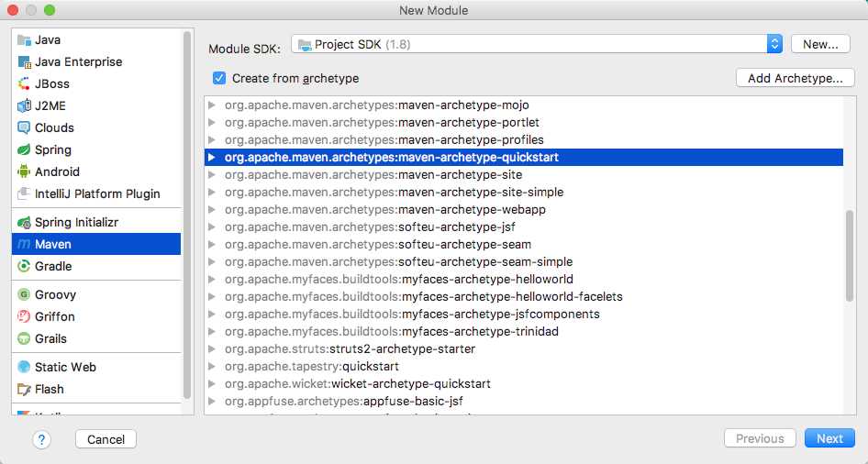Select myfaces-archetype-helloworld archetype

[524, 280]
